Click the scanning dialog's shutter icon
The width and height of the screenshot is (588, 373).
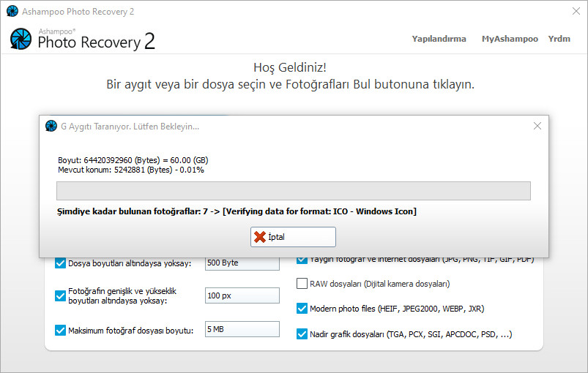(51, 127)
